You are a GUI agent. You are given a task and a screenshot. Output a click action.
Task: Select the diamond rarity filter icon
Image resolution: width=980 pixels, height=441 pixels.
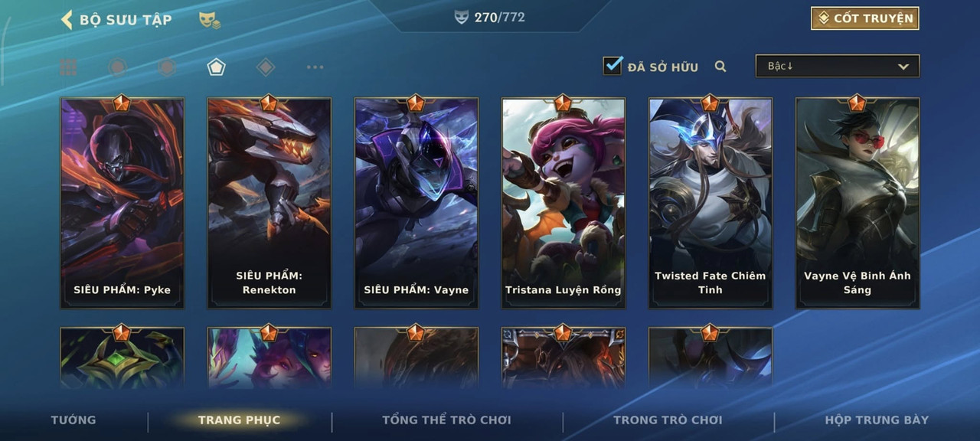coord(266,67)
